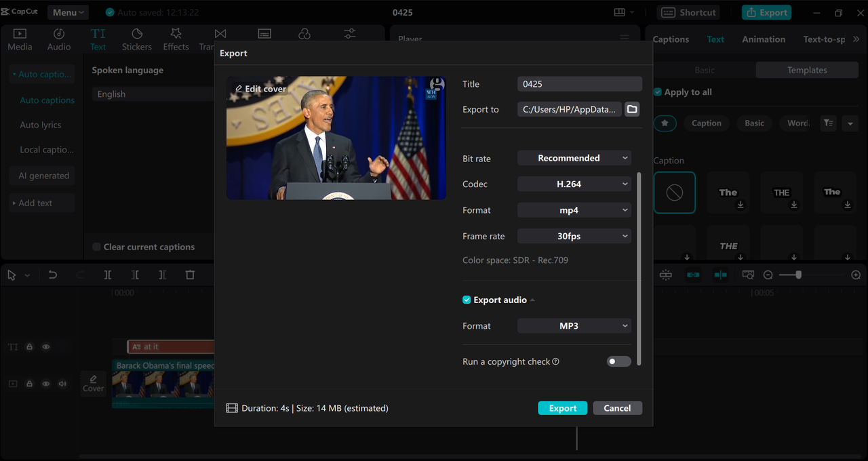The image size is (868, 461).
Task: Click the filter icon in caption templates
Action: coord(828,123)
